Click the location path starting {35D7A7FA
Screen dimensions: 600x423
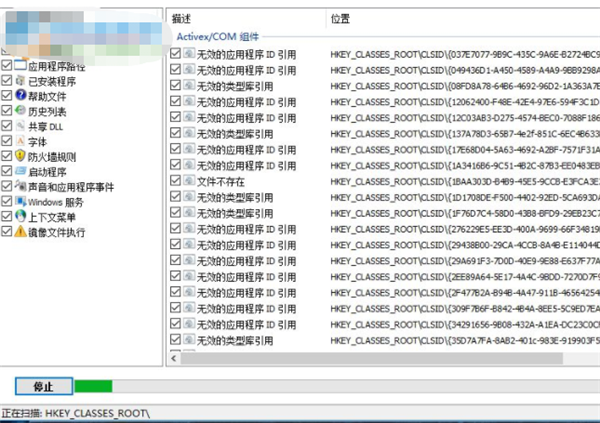[x=465, y=341]
